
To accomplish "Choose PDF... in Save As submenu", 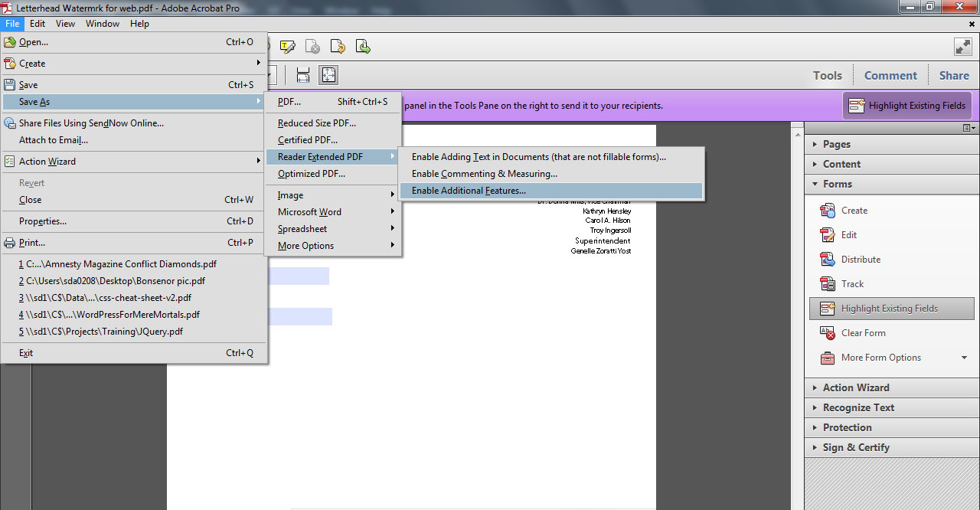I will pyautogui.click(x=333, y=102).
